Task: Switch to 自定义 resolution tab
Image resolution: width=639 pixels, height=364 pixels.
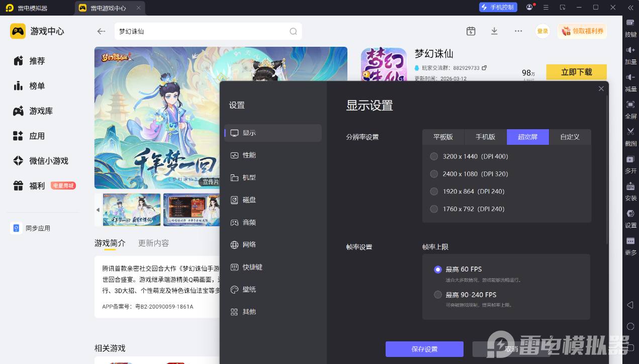Action: [570, 137]
